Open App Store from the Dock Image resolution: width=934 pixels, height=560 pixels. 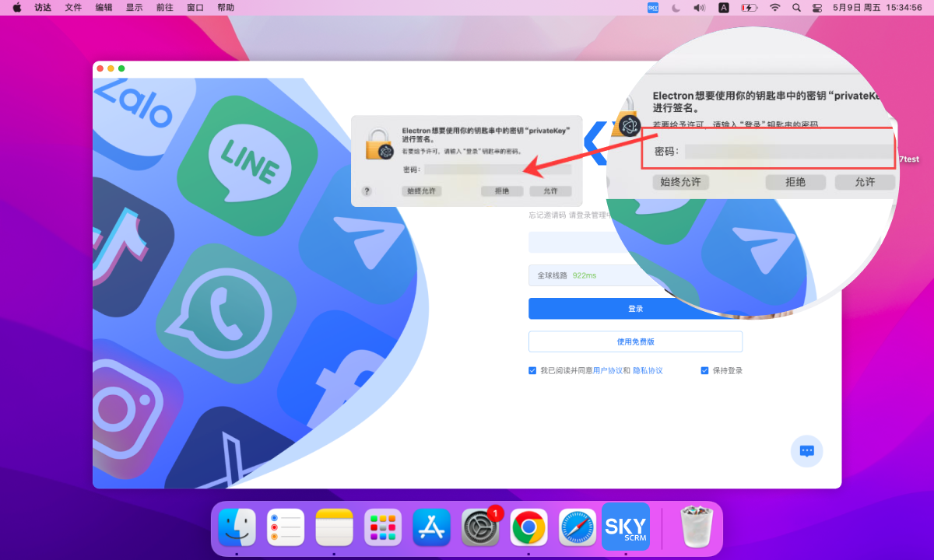click(432, 529)
